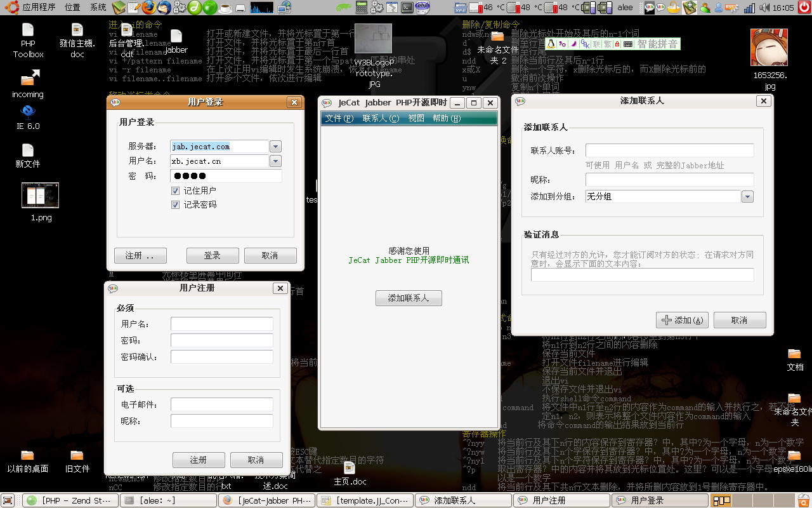The image size is (812, 508).
Task: Click the black talk tray icon
Action: (x=650, y=8)
